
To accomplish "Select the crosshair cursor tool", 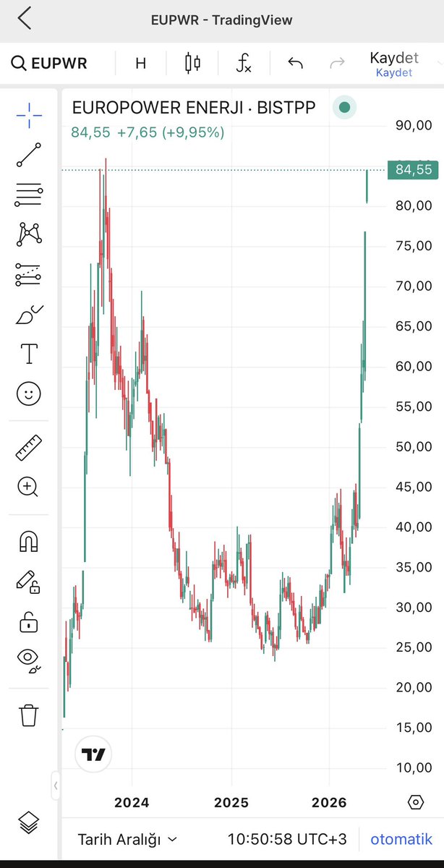I will tap(29, 115).
